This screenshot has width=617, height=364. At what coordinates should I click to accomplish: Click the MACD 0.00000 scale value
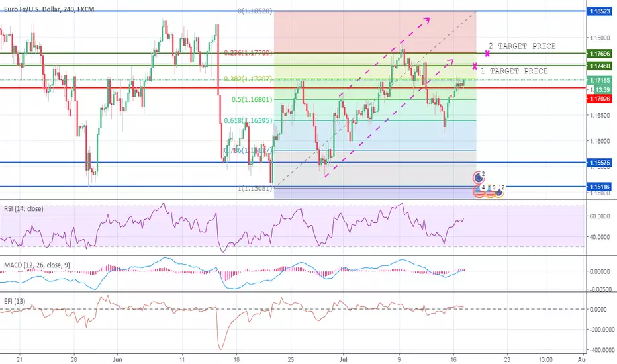[600, 271]
